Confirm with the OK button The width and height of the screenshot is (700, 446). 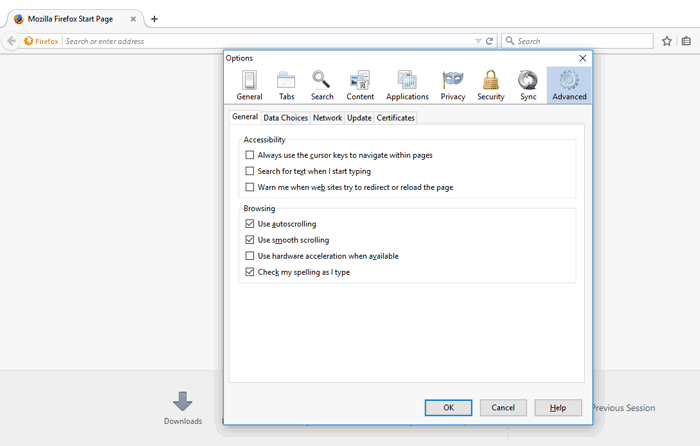tap(448, 408)
